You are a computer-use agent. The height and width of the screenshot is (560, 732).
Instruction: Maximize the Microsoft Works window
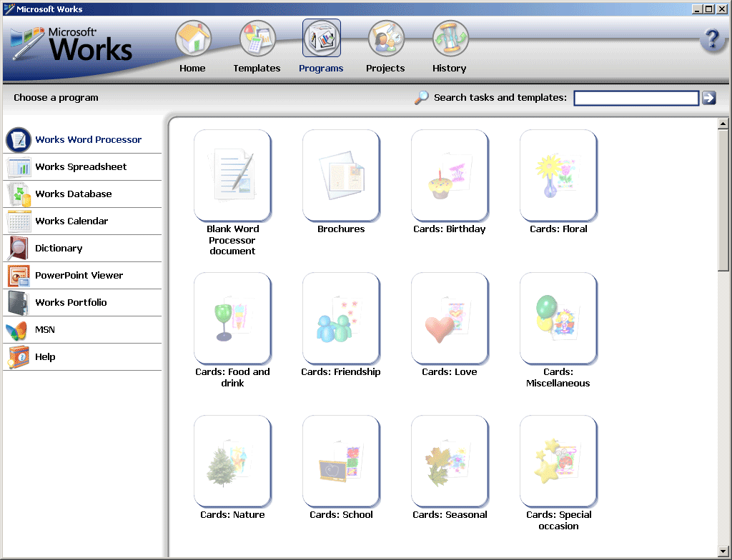click(x=709, y=9)
